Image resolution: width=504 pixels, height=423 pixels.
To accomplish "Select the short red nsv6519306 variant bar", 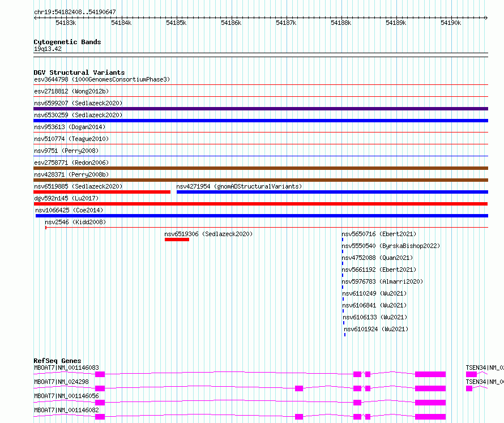I will (x=177, y=240).
